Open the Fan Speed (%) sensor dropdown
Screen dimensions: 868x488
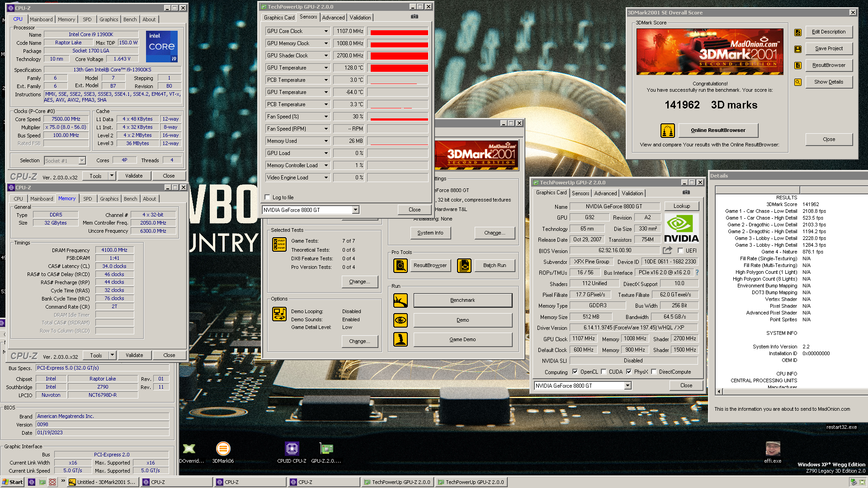(x=326, y=117)
